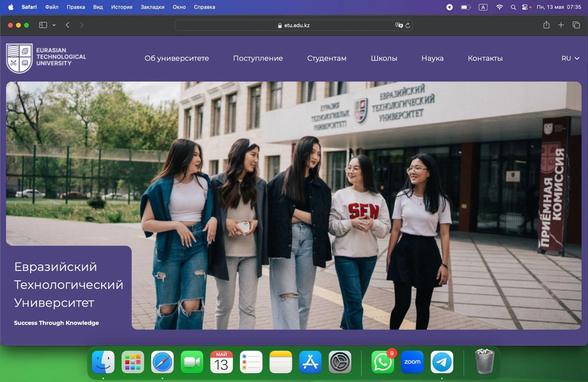Image resolution: width=588 pixels, height=382 pixels.
Task: Click the Telegram icon in the menu bar
Action: click(x=450, y=7)
